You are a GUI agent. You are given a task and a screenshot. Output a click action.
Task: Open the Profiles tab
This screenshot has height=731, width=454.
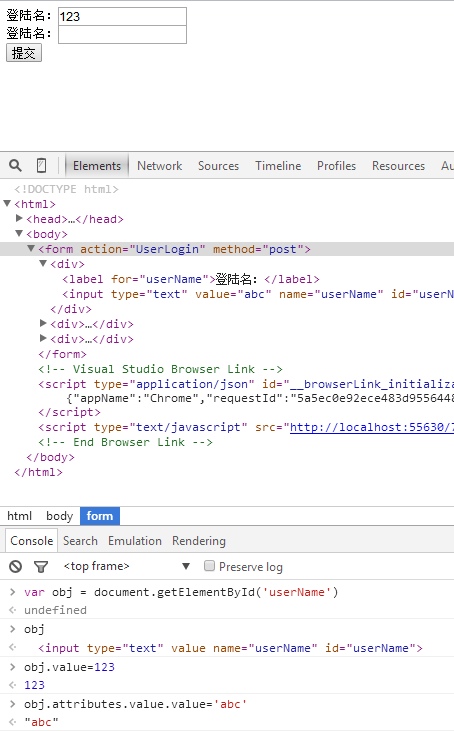click(x=336, y=166)
